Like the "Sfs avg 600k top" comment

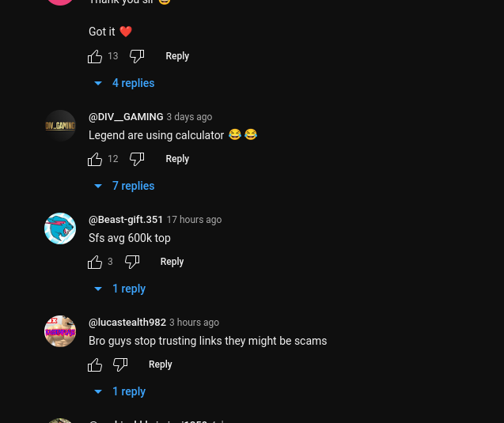[95, 262]
